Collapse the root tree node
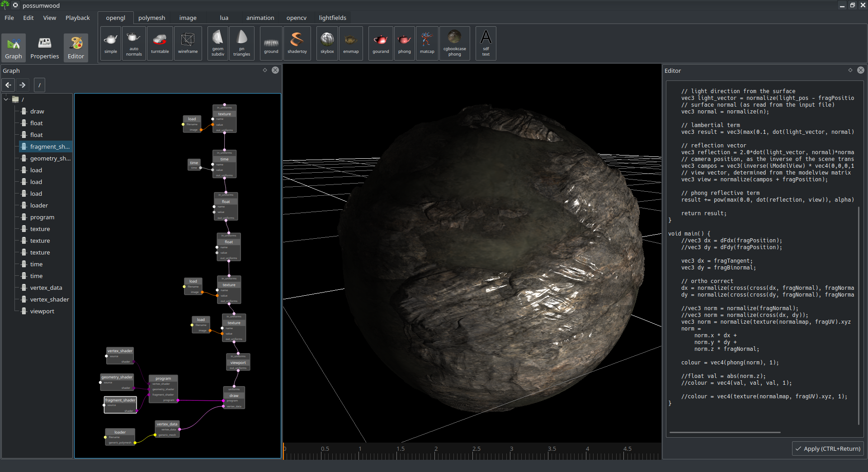Screen dimensions: 868x472 (x=6, y=99)
